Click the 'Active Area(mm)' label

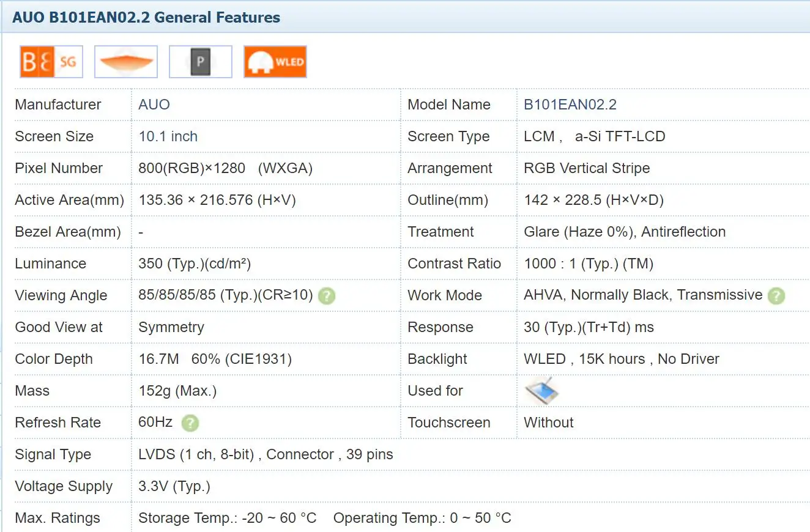coord(70,200)
